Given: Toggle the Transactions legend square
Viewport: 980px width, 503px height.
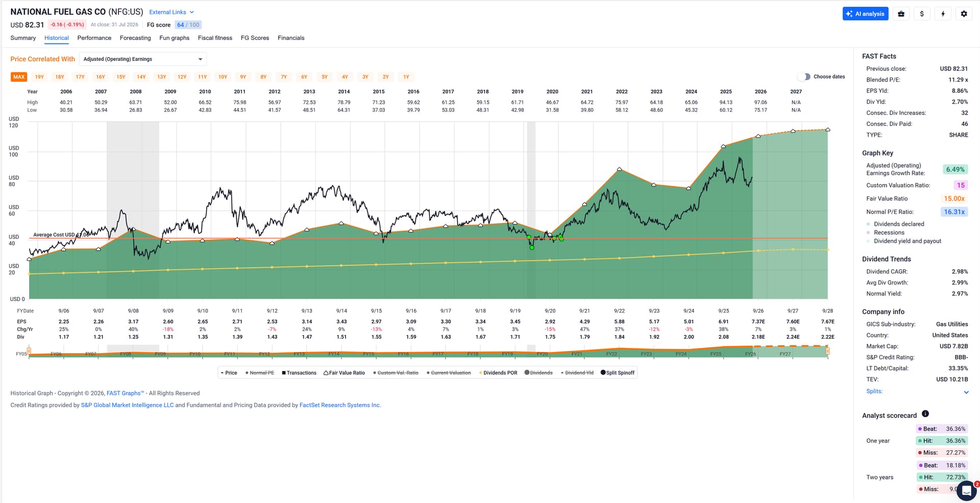Looking at the screenshot, I should point(299,373).
